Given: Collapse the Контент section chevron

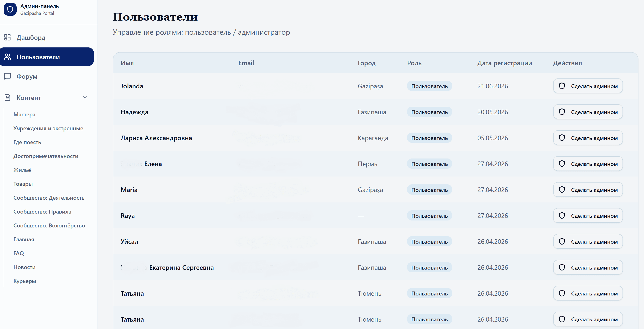Looking at the screenshot, I should 85,98.
